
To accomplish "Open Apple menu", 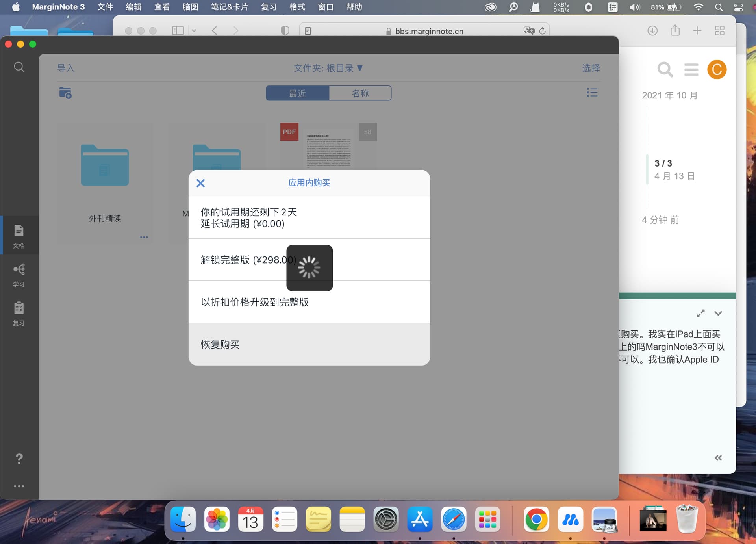I will (16, 7).
